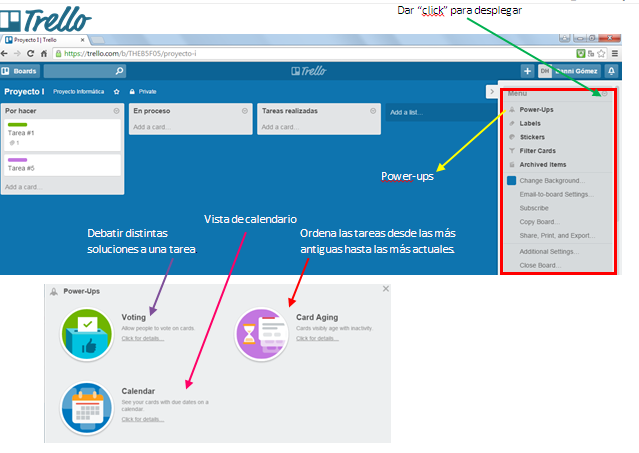Click the browser address bar URL
This screenshot has height=453, width=639.
coord(130,53)
